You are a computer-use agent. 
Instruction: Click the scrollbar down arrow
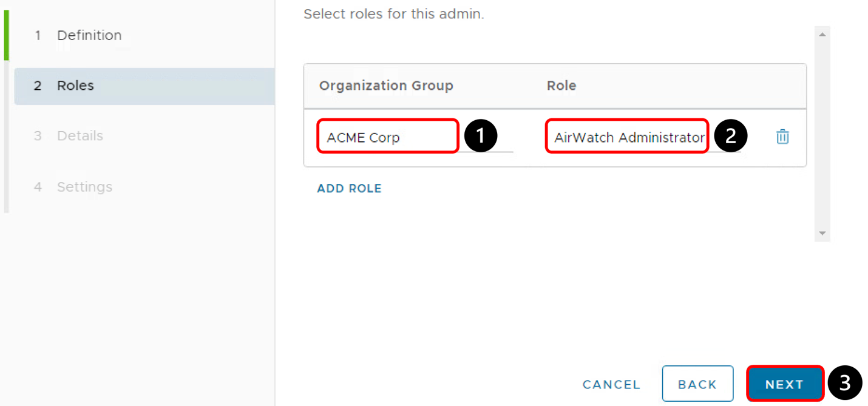(822, 233)
